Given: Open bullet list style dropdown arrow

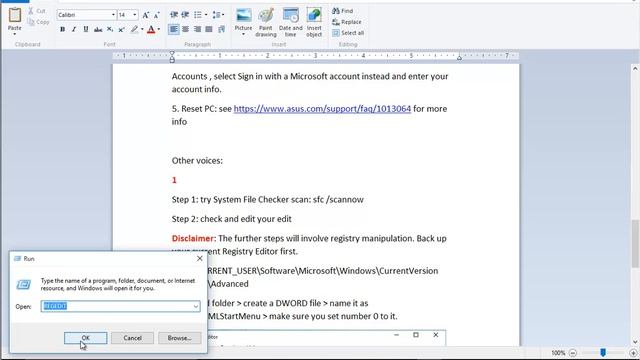Looking at the screenshot, I should 206,15.
